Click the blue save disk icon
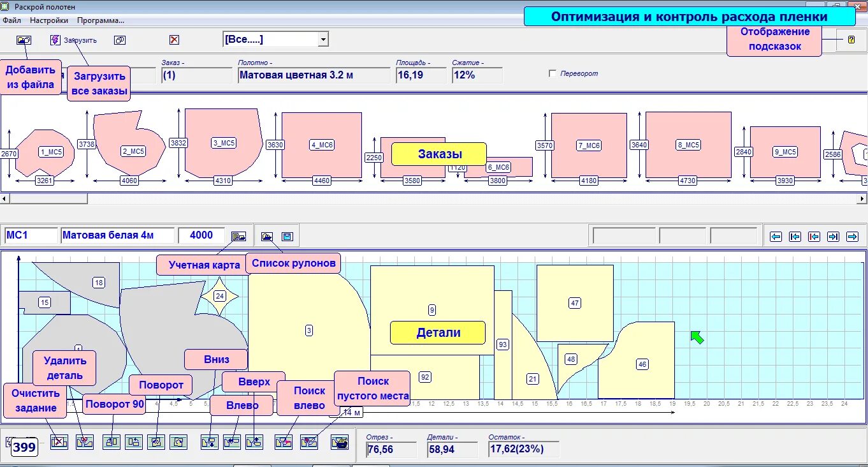 point(287,236)
